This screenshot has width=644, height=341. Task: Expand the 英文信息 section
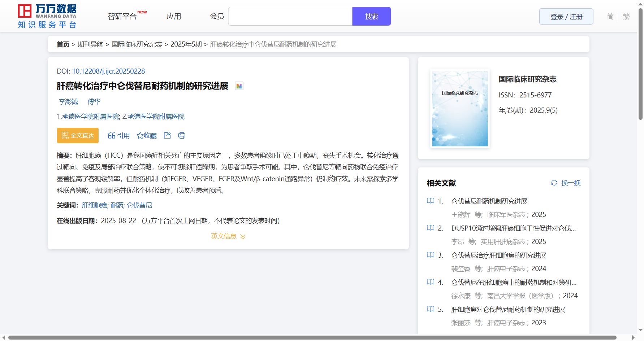228,236
